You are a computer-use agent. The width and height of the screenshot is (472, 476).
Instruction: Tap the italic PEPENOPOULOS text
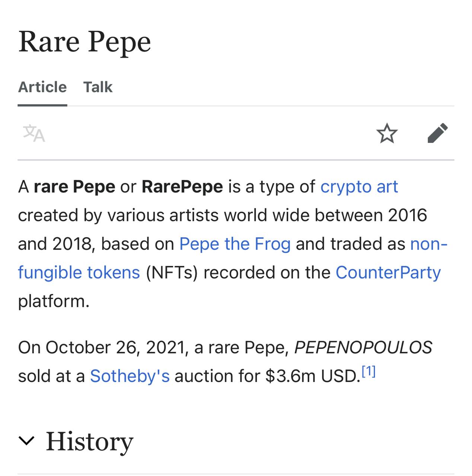(x=363, y=347)
